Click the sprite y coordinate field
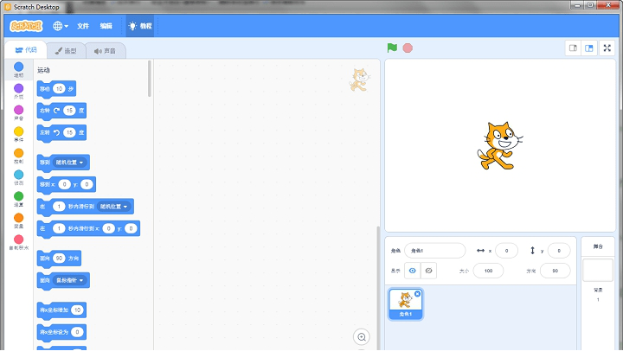Viewport: 623px width, 364px height. pyautogui.click(x=559, y=251)
